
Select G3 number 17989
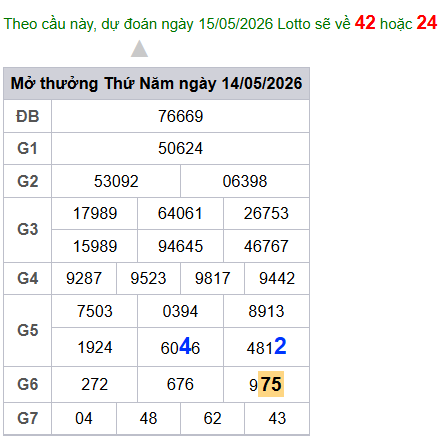pyautogui.click(x=95, y=213)
